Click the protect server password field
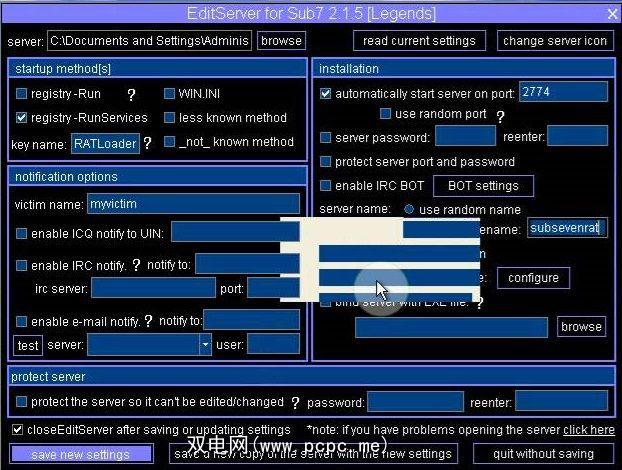 click(416, 401)
